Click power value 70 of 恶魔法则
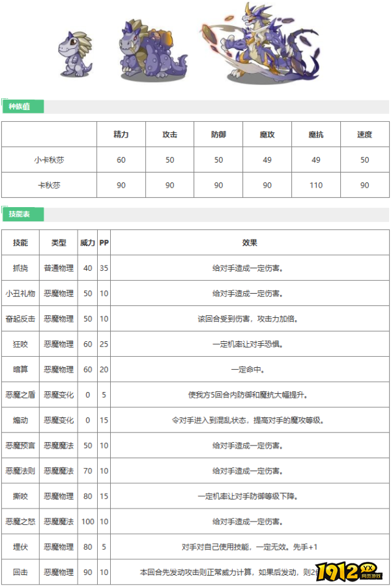 [x=87, y=471]
